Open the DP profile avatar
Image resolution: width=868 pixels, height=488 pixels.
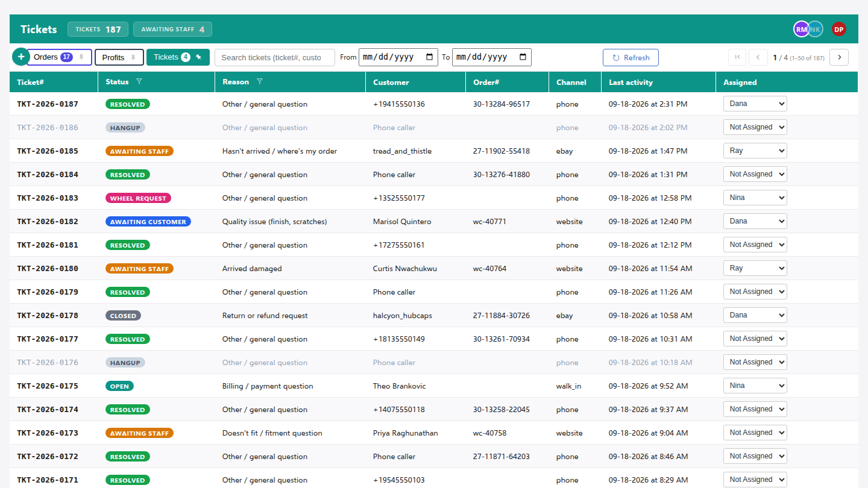[x=838, y=29]
